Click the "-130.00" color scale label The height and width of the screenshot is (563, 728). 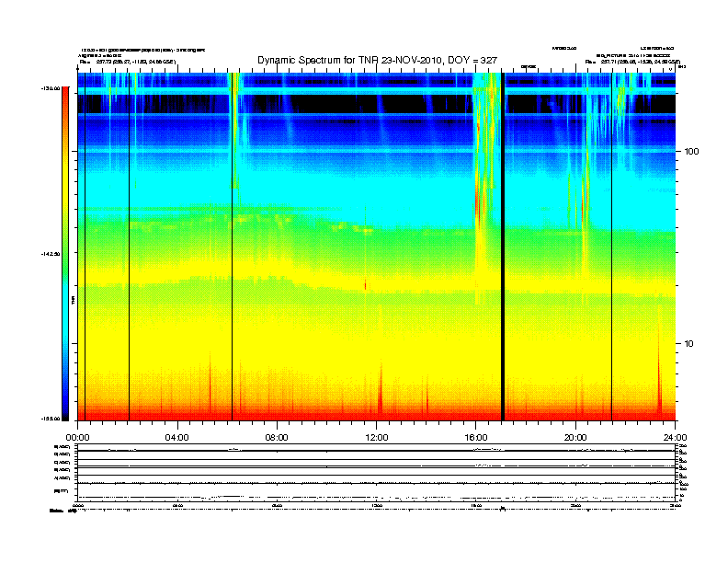51,87
